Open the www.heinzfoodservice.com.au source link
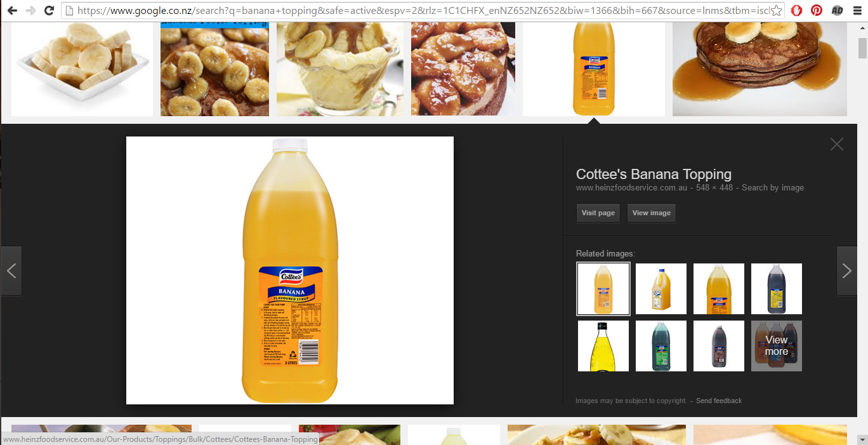The height and width of the screenshot is (445, 868). click(632, 188)
